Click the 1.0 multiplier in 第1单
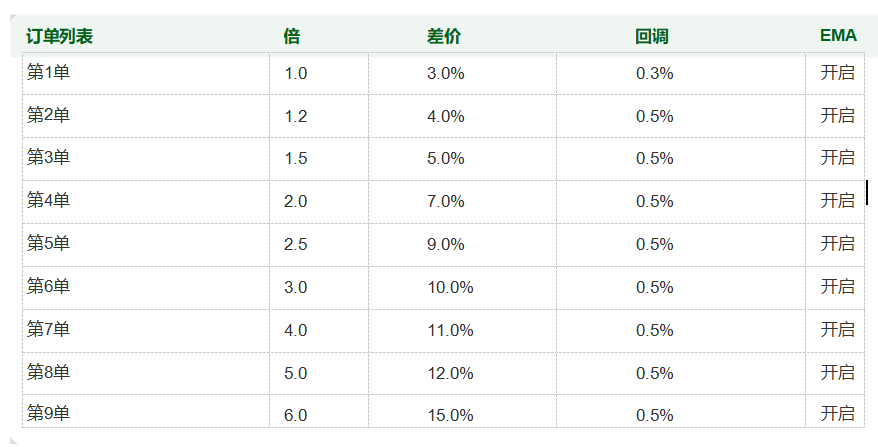Viewport: 878px width, 447px height. [x=296, y=73]
